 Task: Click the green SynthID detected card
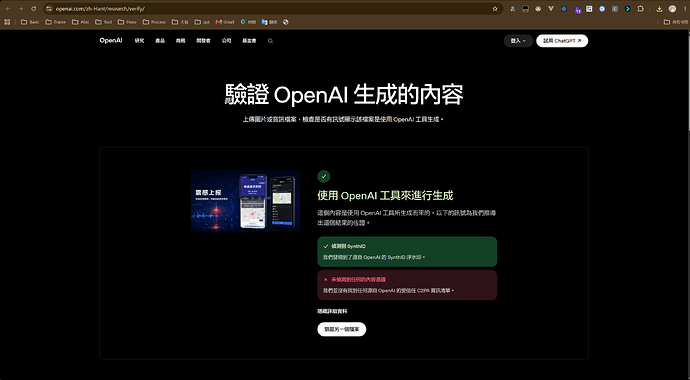[x=407, y=252]
